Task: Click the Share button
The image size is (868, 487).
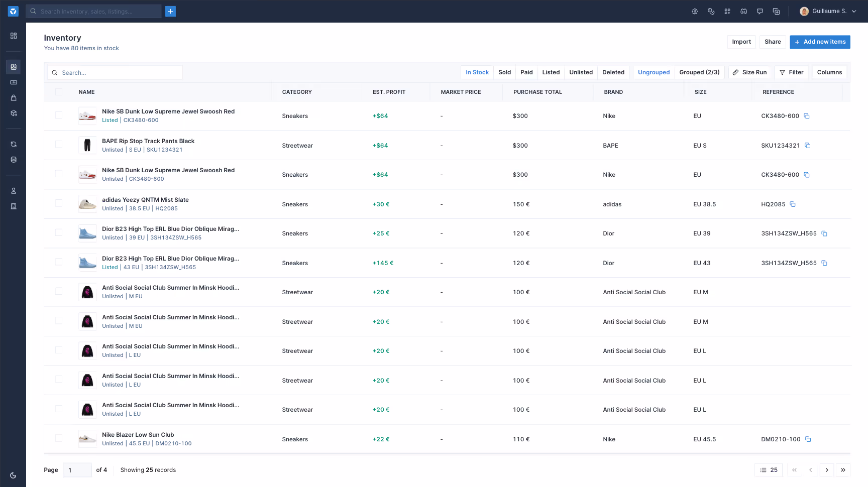Action: coord(773,42)
